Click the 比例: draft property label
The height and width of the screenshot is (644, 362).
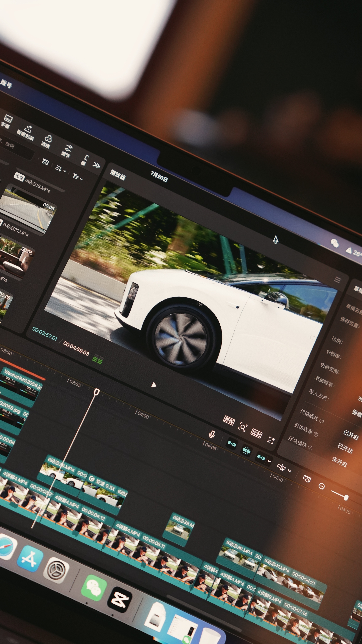click(337, 340)
